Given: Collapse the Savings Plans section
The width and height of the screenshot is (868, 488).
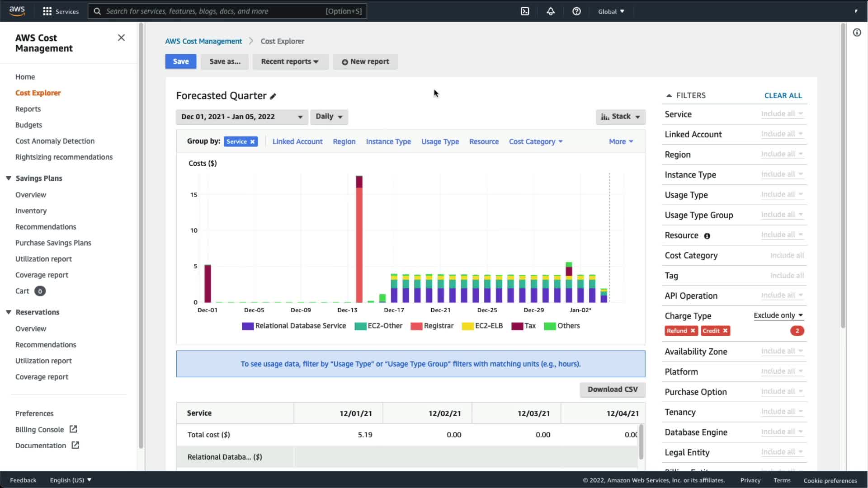Looking at the screenshot, I should (x=9, y=178).
